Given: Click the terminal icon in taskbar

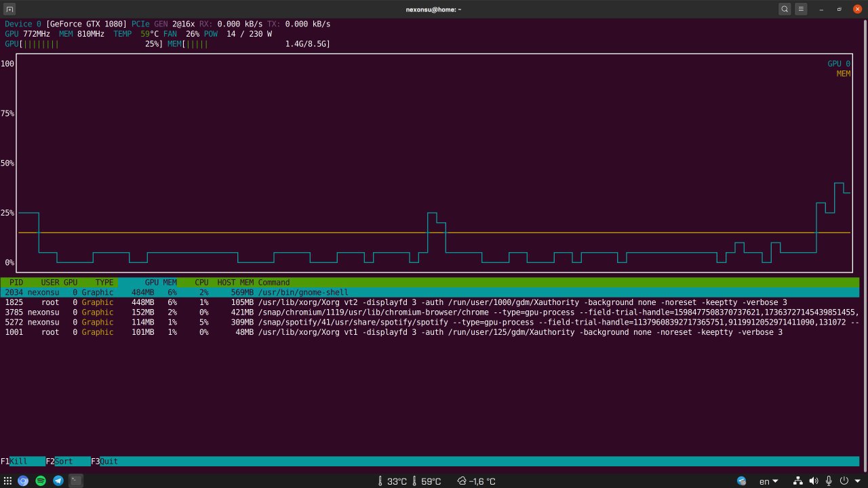Looking at the screenshot, I should pyautogui.click(x=76, y=481).
